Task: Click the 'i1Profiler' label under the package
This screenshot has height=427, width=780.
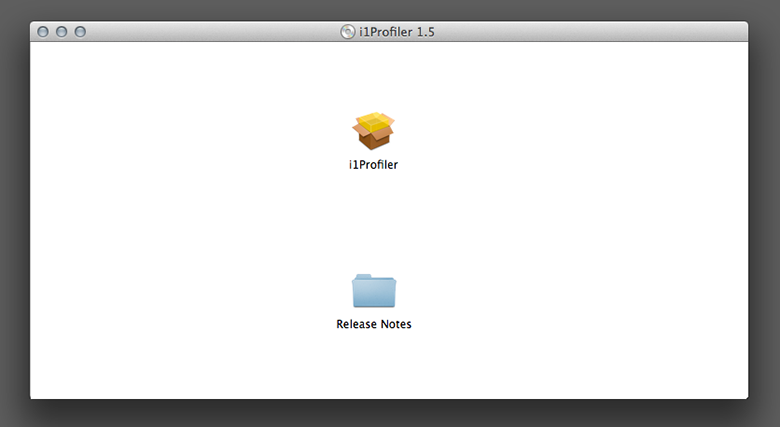Action: (373, 165)
